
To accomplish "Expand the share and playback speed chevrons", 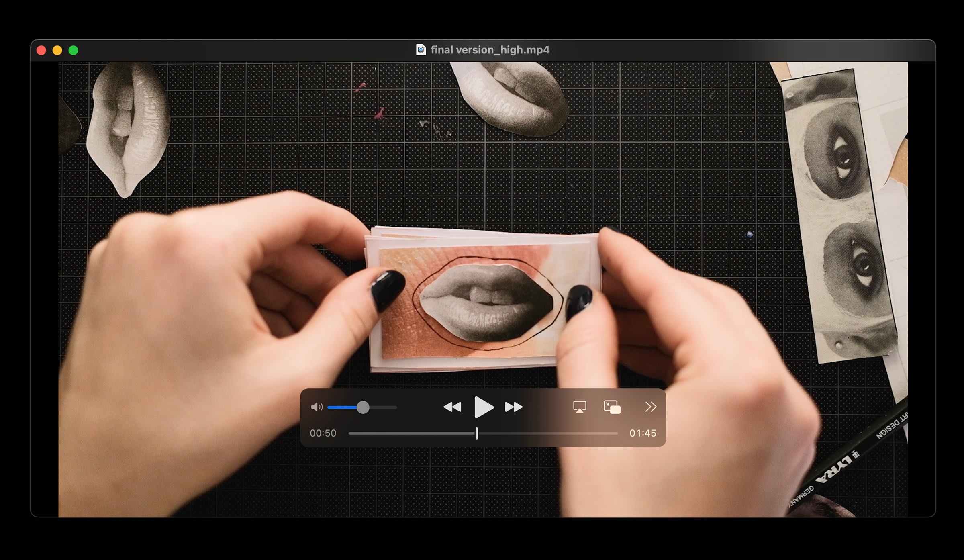I will tap(650, 407).
